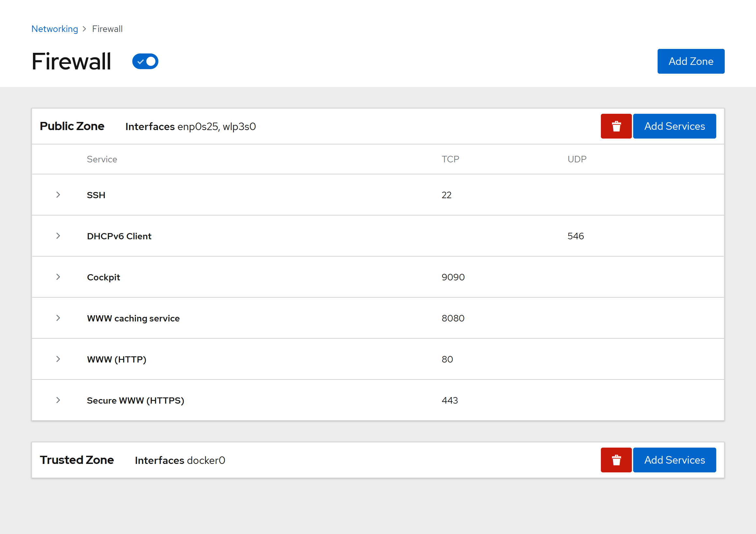756x534 pixels.
Task: Click the Trusted Zone heading
Action: (77, 460)
